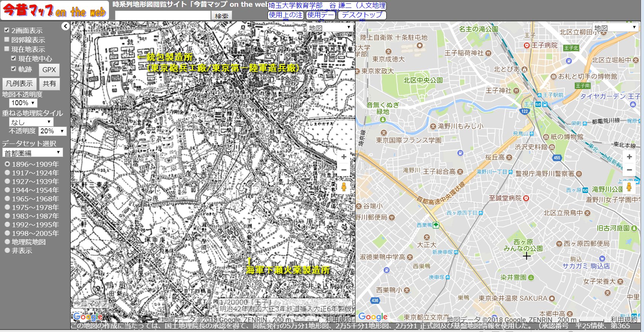The height and width of the screenshot is (332, 644).
Task: Open the デスクトップ link
Action: (362, 15)
